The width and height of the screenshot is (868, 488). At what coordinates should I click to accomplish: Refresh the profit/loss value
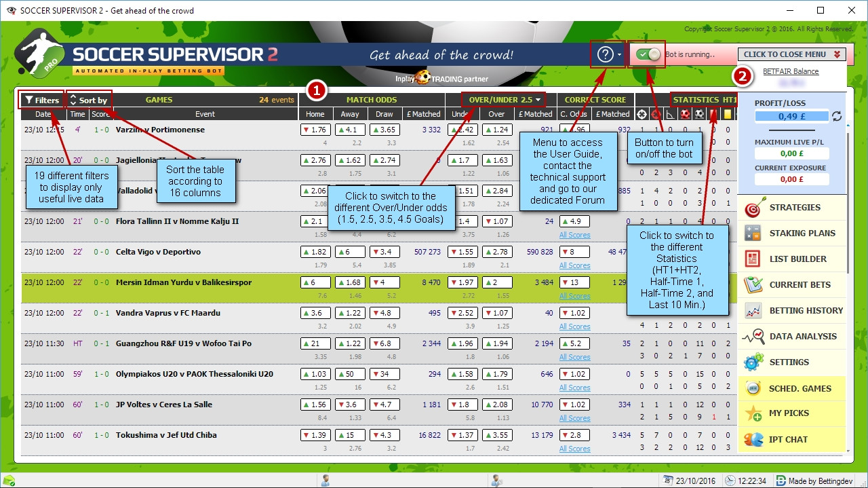point(837,116)
